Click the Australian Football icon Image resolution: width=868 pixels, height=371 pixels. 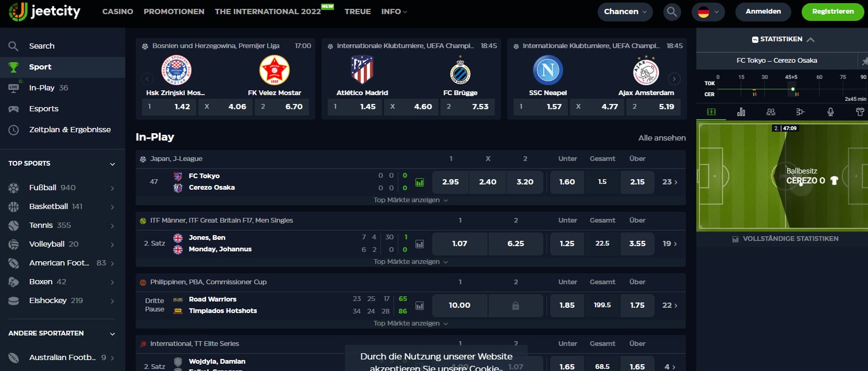coord(14,358)
